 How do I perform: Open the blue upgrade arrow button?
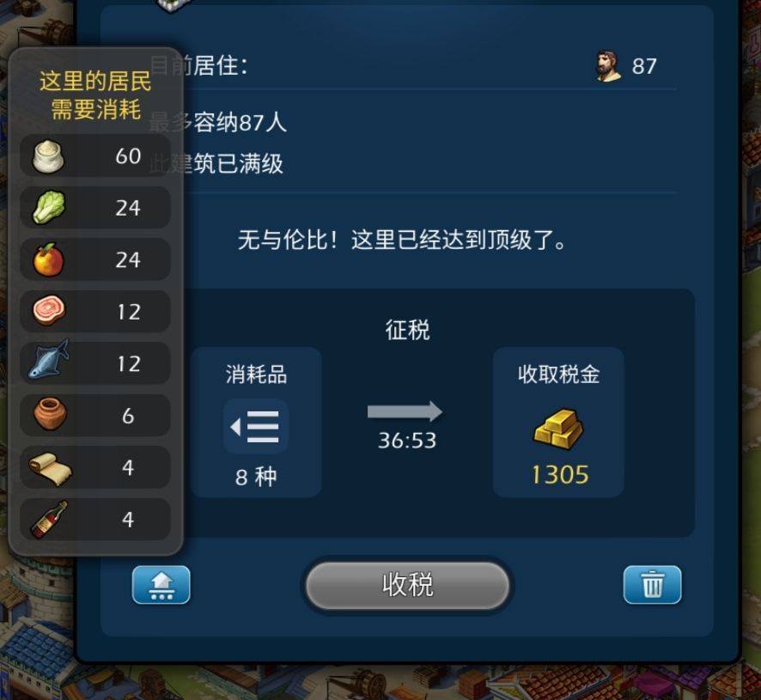161,585
